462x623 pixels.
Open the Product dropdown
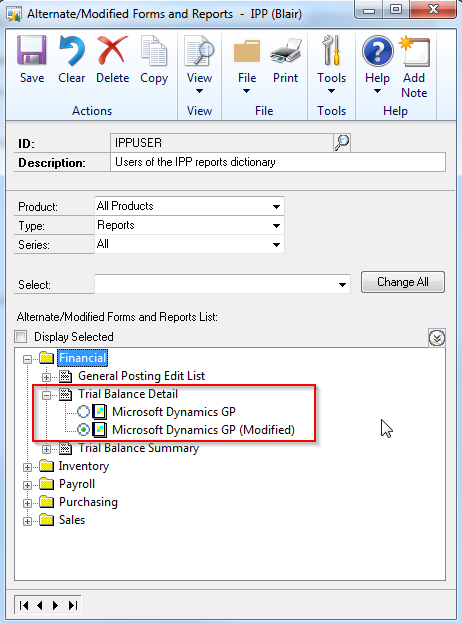pos(276,206)
